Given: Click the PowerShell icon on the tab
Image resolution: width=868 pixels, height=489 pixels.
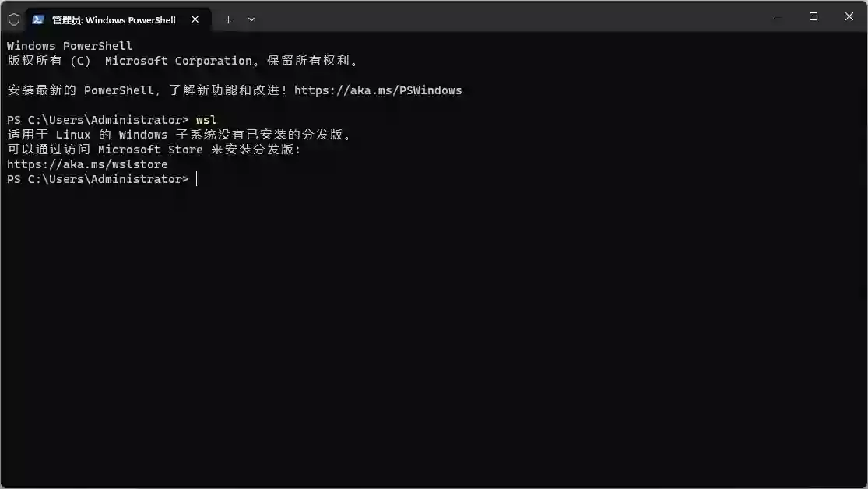Looking at the screenshot, I should pos(37,19).
